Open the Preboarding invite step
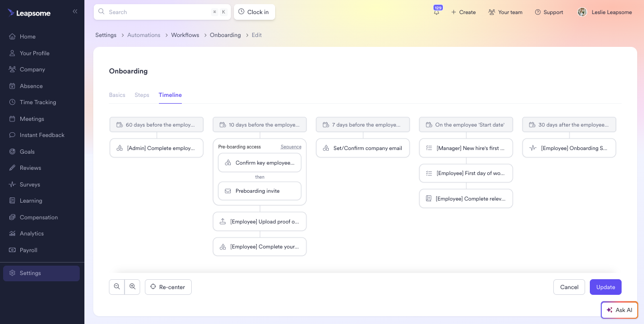Image resolution: width=644 pixels, height=324 pixels. (259, 191)
